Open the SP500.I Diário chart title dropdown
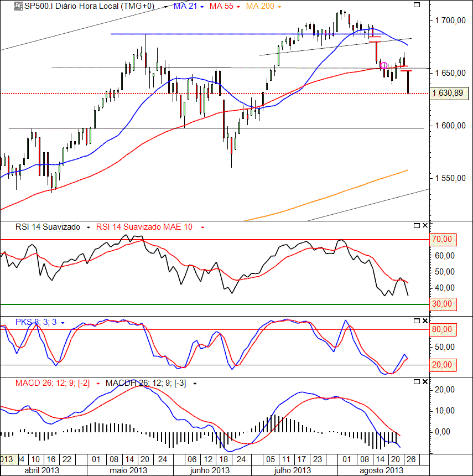This screenshot has width=473, height=476. pyautogui.click(x=166, y=7)
